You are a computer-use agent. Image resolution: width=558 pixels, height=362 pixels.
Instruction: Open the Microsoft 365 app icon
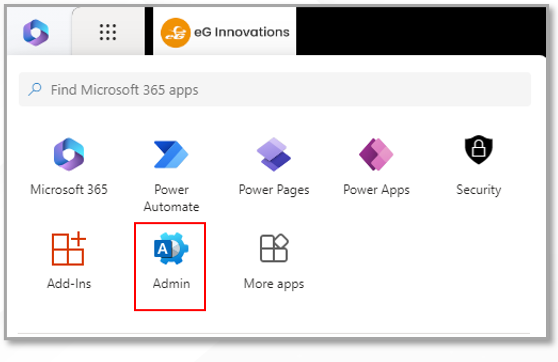69,154
